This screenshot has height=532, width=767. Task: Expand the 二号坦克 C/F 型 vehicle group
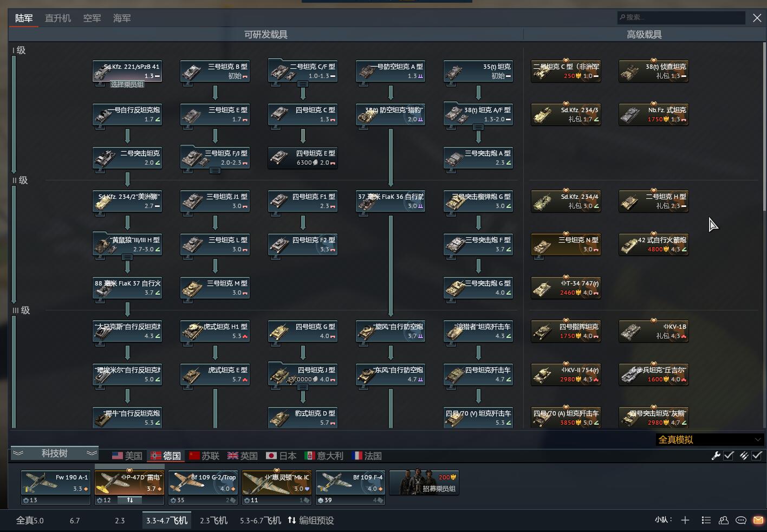(x=303, y=84)
